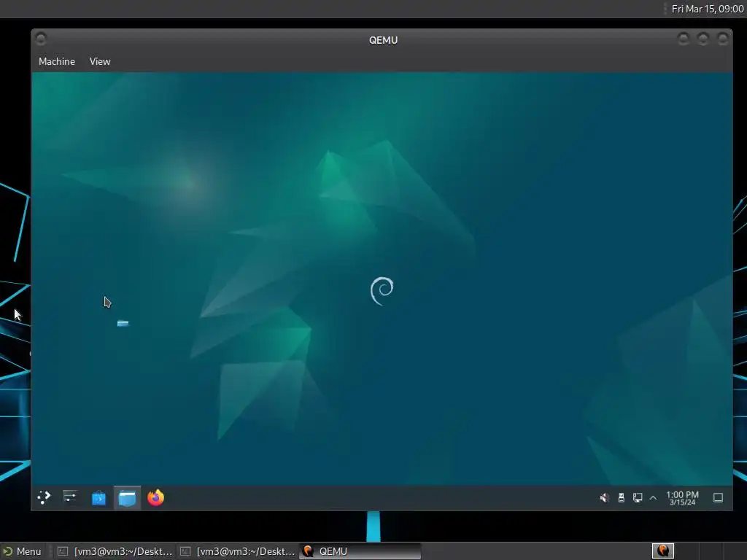Open the Machine menu in QEMU
The image size is (747, 560).
coord(57,61)
